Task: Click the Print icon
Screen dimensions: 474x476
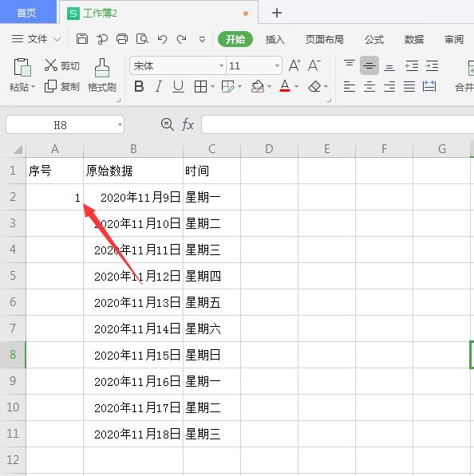Action: [x=122, y=39]
